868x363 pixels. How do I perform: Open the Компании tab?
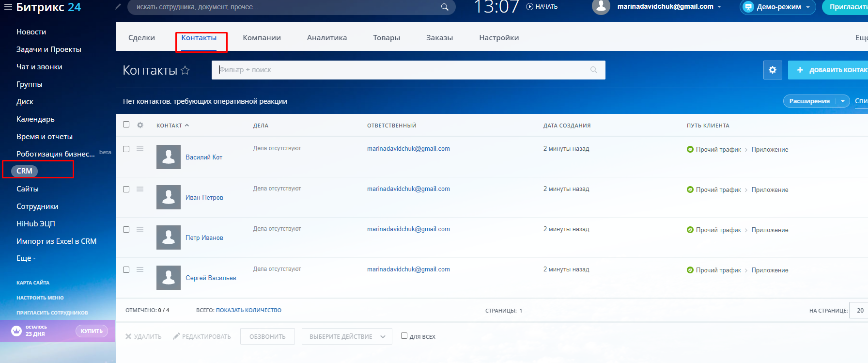[x=262, y=38]
